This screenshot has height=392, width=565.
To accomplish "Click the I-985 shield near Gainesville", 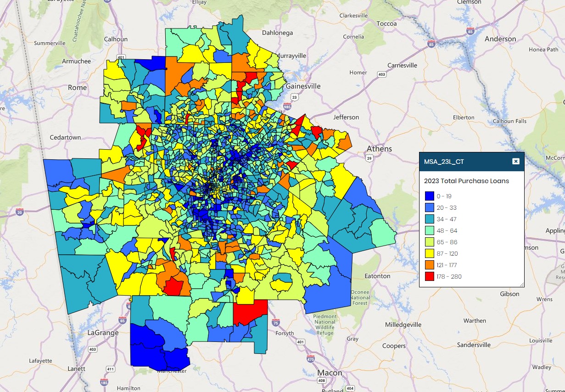I will 287,107.
